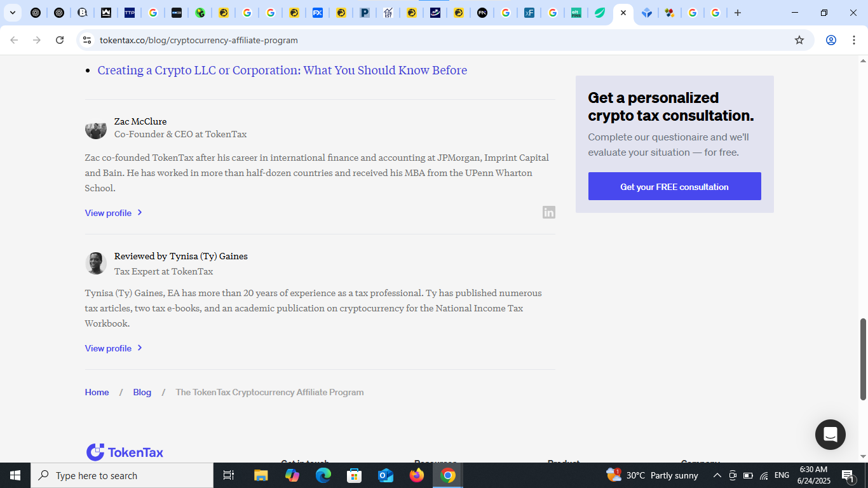
Task: Open Windows Start menu
Action: point(15,475)
